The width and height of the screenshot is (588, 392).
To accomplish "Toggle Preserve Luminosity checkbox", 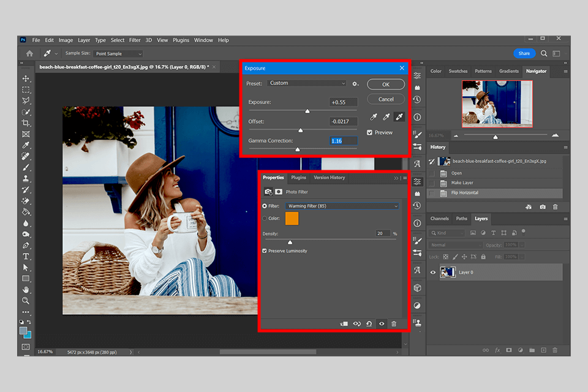I will 265,251.
